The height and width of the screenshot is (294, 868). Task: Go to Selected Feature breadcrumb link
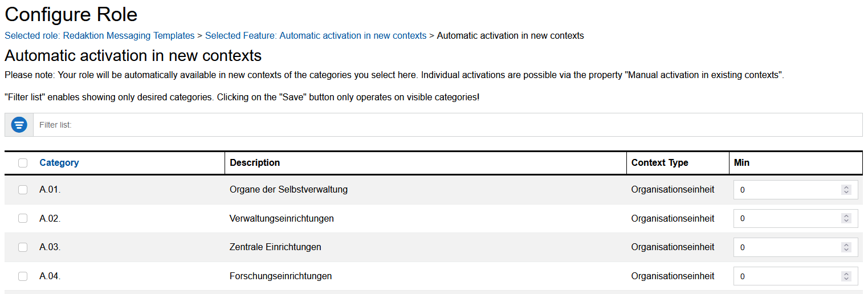(316, 35)
